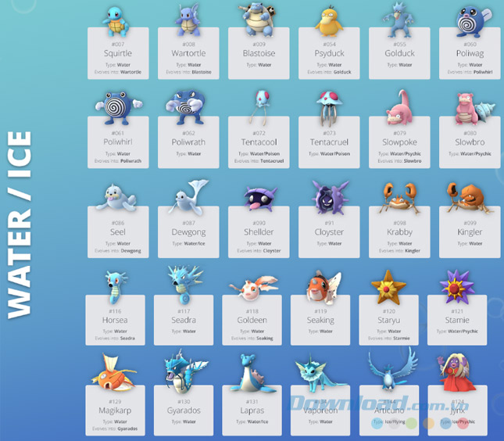Click 'Evolves into: Wartortle' text
This screenshot has height=441, width=504.
(118, 72)
